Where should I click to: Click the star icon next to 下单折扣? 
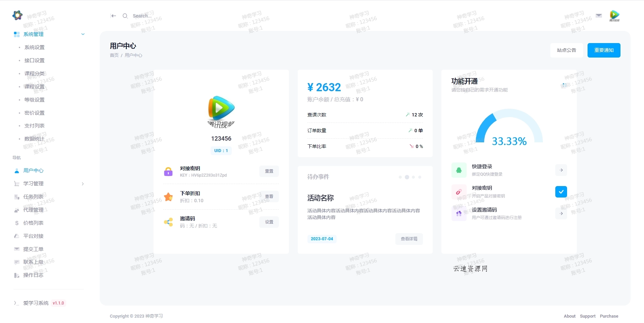(168, 197)
